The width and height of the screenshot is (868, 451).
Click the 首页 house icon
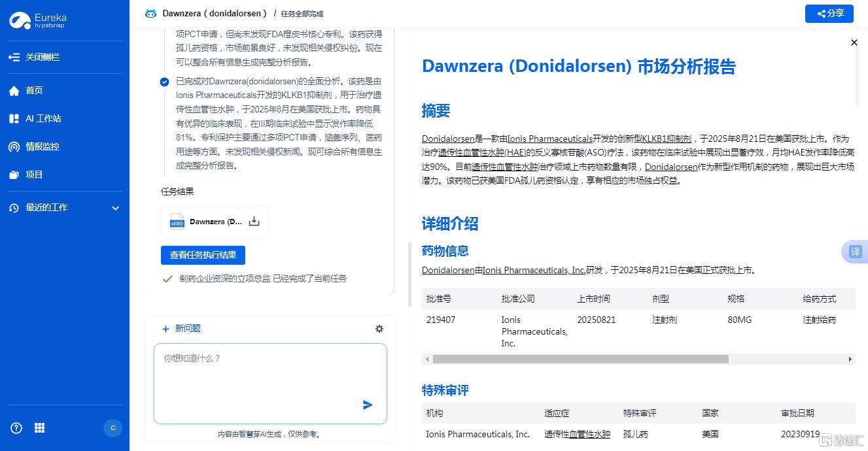click(14, 91)
